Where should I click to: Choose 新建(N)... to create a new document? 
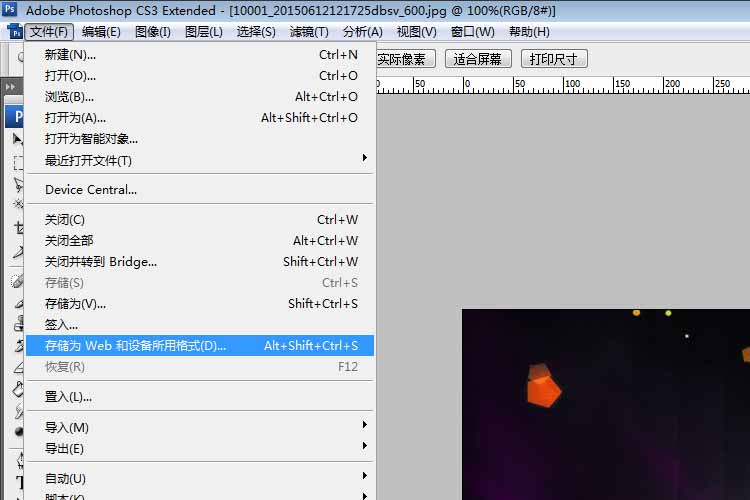[x=71, y=54]
